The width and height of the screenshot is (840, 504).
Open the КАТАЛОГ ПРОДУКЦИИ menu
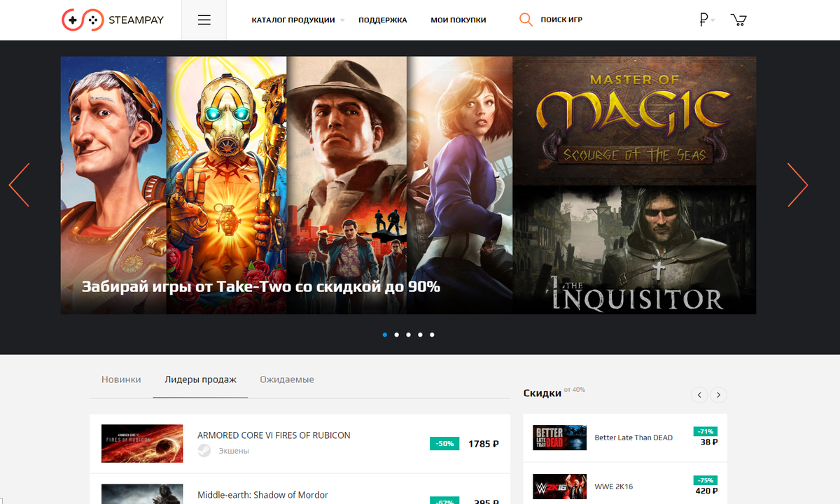click(x=293, y=20)
